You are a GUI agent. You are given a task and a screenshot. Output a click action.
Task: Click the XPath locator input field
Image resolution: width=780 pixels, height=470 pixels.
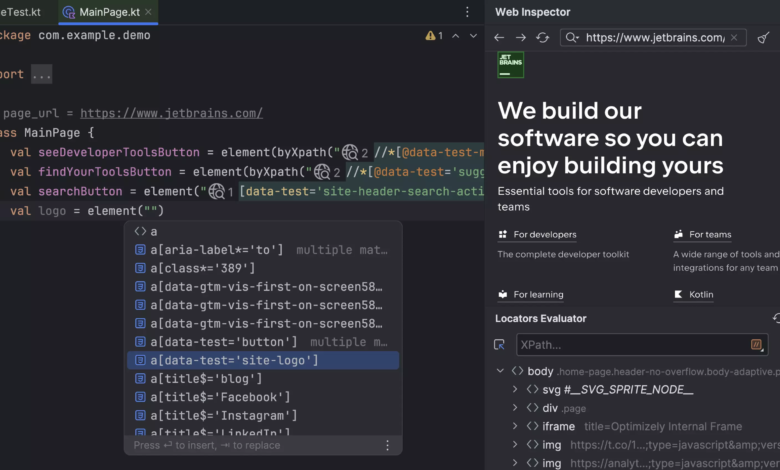pos(642,345)
